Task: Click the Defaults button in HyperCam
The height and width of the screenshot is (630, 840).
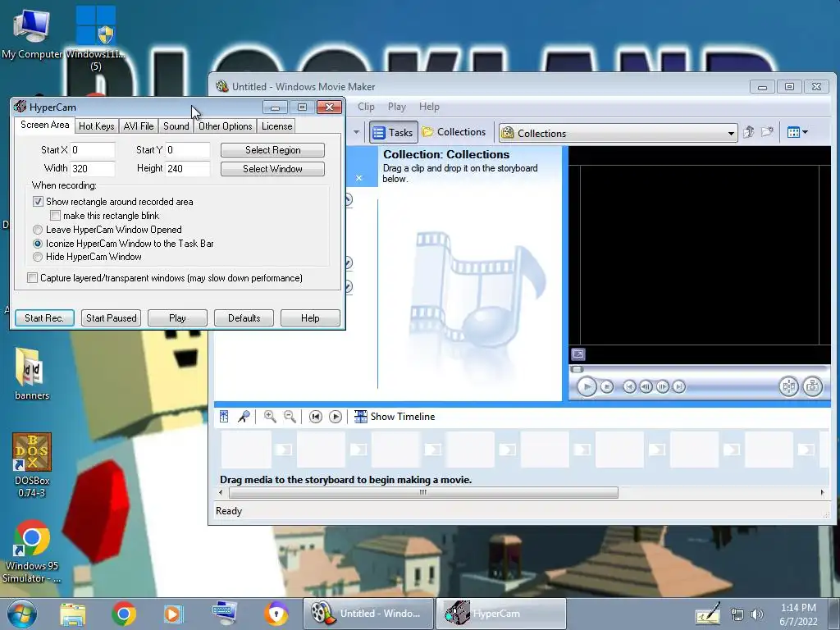Action: tap(244, 317)
